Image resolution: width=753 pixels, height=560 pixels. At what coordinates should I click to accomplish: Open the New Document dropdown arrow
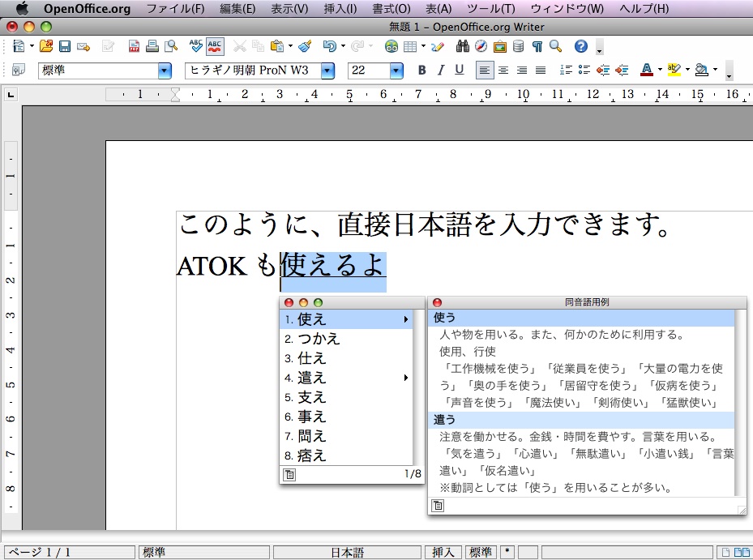coord(32,46)
